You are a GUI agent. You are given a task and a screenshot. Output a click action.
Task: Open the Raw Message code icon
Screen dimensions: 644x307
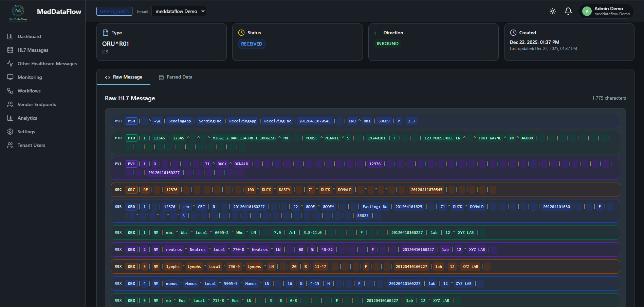108,77
